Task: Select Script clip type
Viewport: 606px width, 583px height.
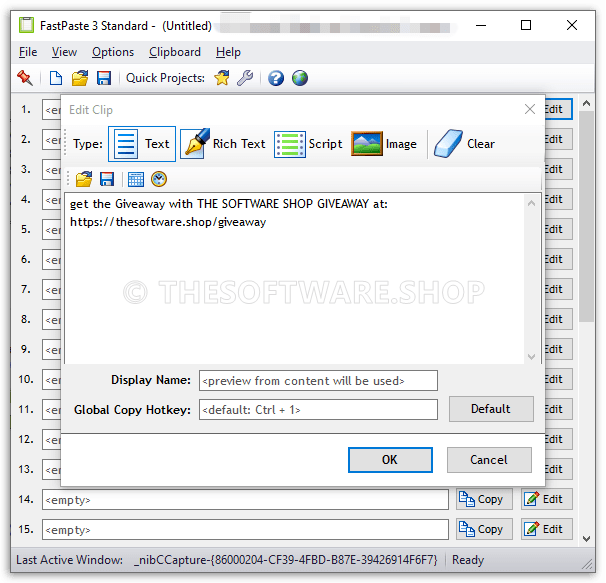Action: (308, 144)
